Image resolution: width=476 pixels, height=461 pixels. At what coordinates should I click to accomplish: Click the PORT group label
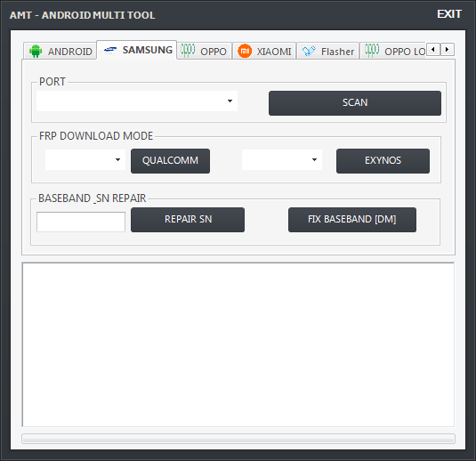52,82
